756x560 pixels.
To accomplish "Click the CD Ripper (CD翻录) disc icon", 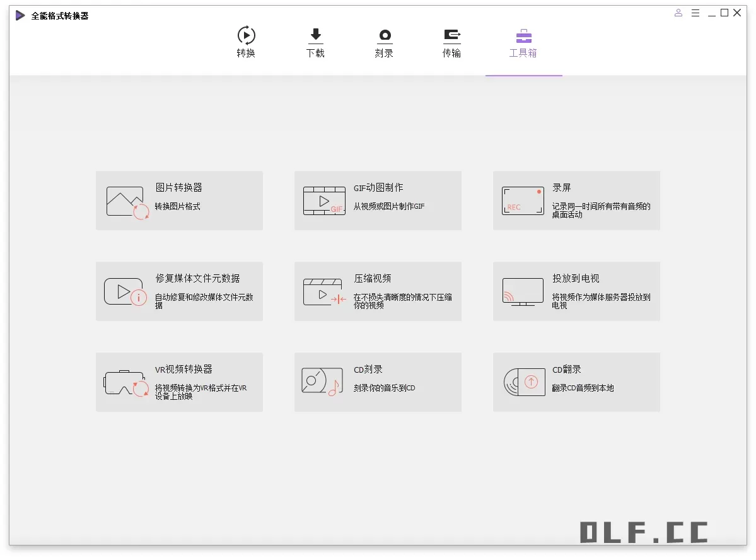I will pos(524,382).
